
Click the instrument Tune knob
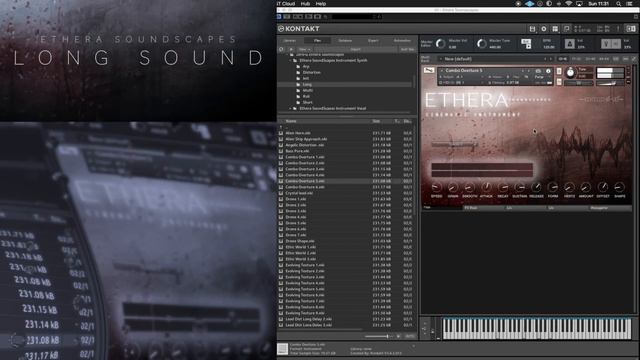570,73
